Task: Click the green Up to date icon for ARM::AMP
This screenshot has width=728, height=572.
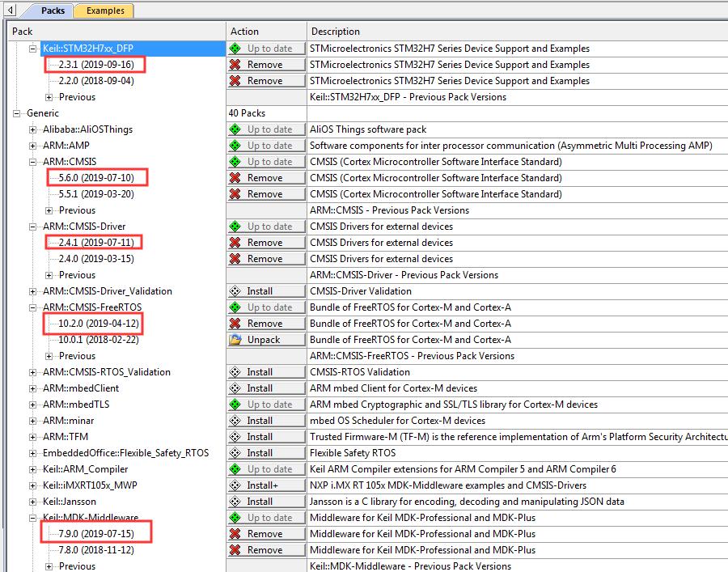Action: tap(235, 146)
